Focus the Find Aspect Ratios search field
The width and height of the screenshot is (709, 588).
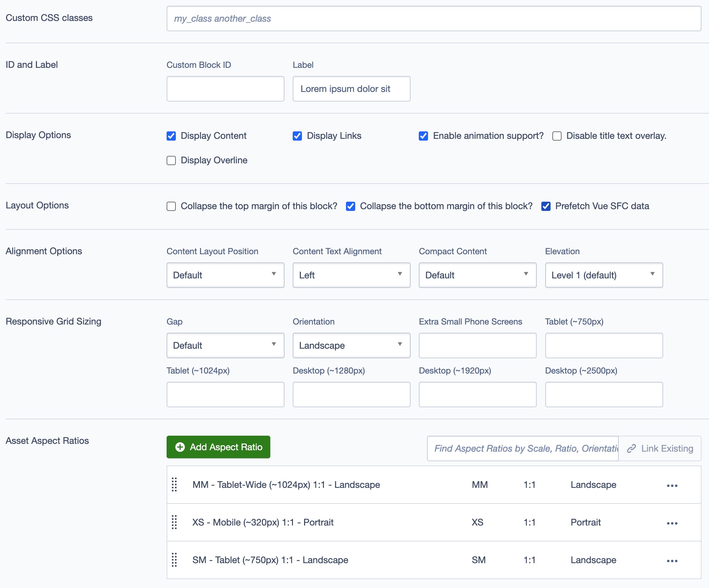click(x=523, y=448)
